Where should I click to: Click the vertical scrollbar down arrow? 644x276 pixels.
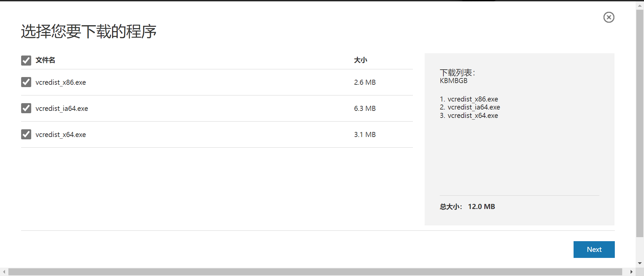click(640, 263)
